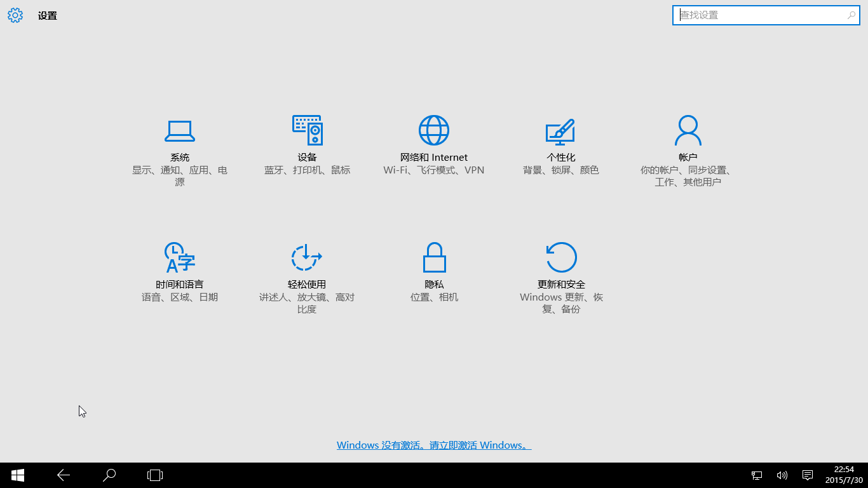This screenshot has width=868, height=488.
Task: Open the 轻松使用 (Ease of Access) icon
Action: point(307,257)
